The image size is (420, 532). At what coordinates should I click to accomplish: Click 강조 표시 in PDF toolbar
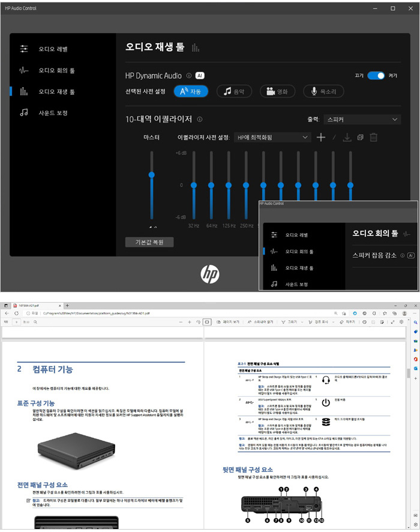[318, 322]
